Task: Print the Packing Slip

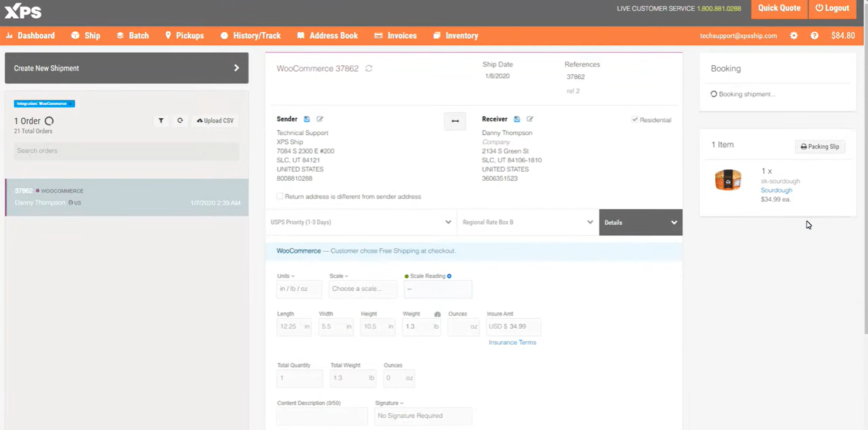Action: point(820,146)
